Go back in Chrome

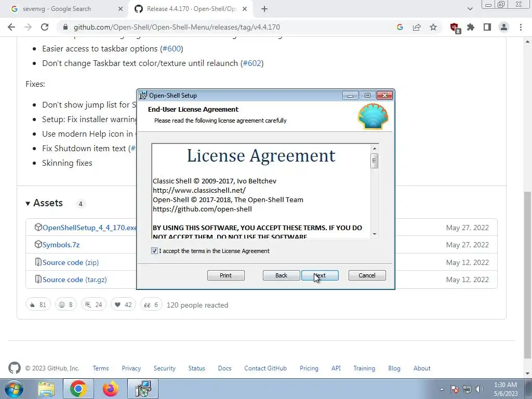[11, 27]
